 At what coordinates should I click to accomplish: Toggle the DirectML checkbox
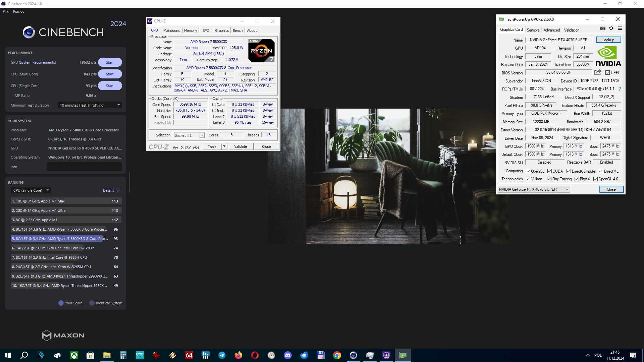click(x=601, y=171)
